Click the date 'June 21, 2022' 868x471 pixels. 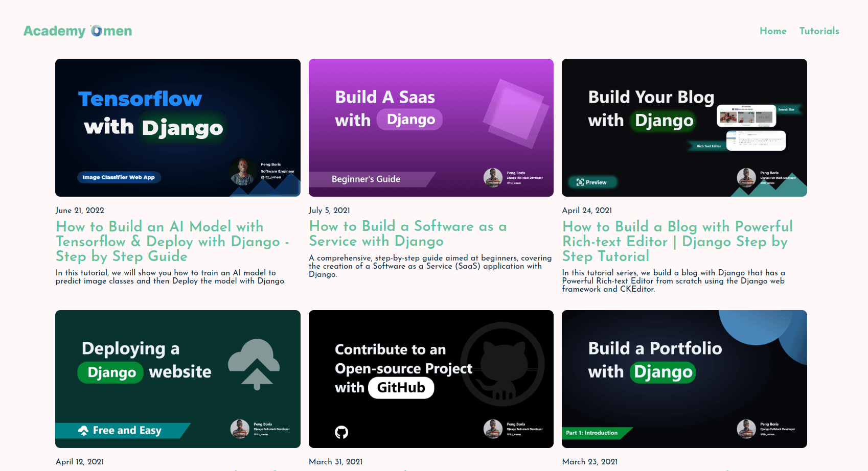80,210
